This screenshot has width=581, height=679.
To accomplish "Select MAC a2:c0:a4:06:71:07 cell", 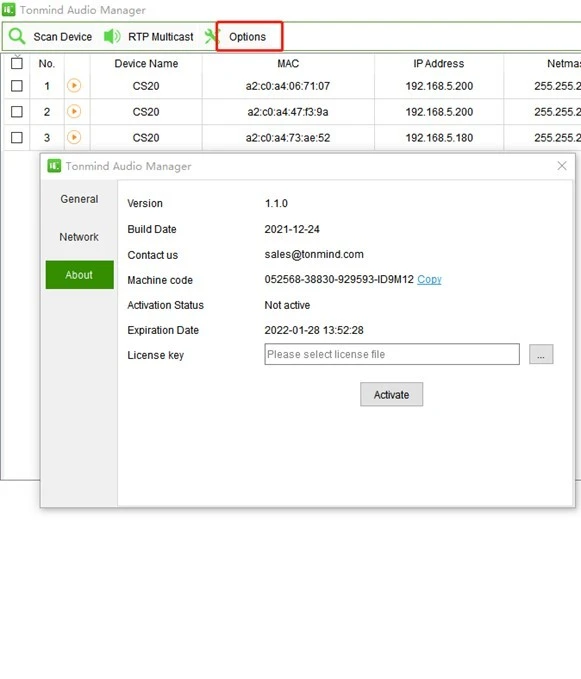I will 288,86.
